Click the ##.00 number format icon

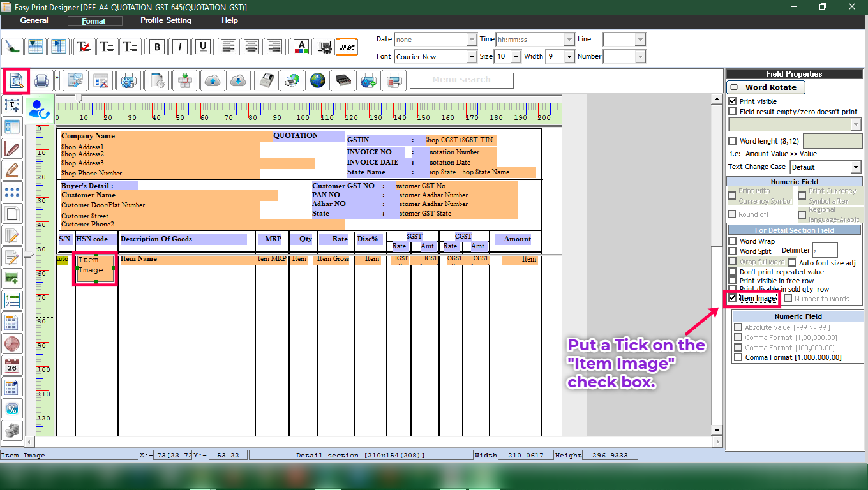pos(347,47)
